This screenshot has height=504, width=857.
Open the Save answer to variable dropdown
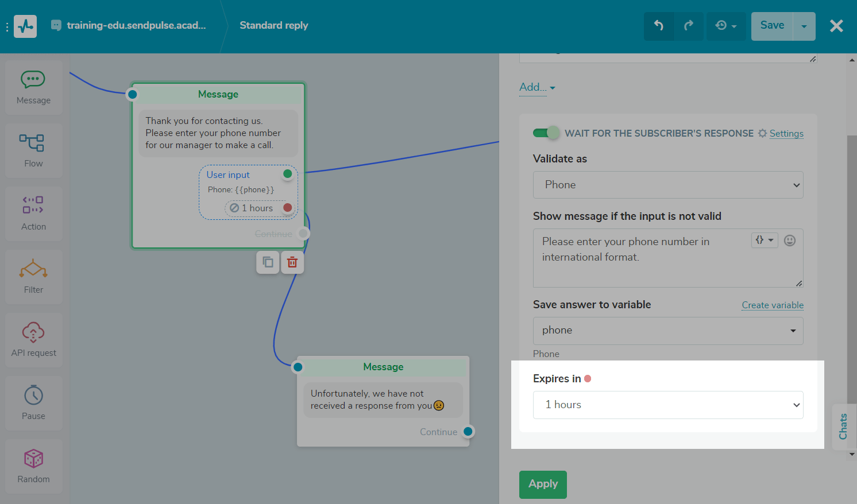click(668, 331)
